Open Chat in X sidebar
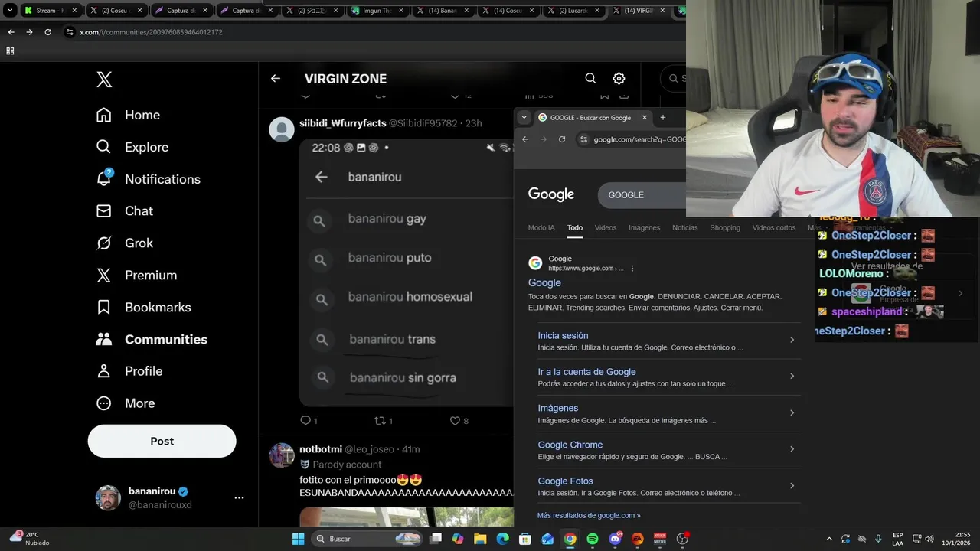980x551 pixels. click(x=124, y=210)
